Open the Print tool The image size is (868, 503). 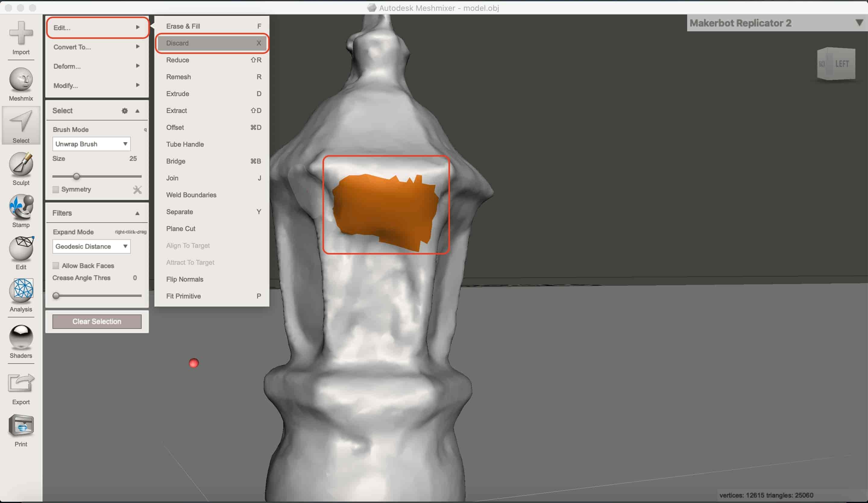pos(21,430)
